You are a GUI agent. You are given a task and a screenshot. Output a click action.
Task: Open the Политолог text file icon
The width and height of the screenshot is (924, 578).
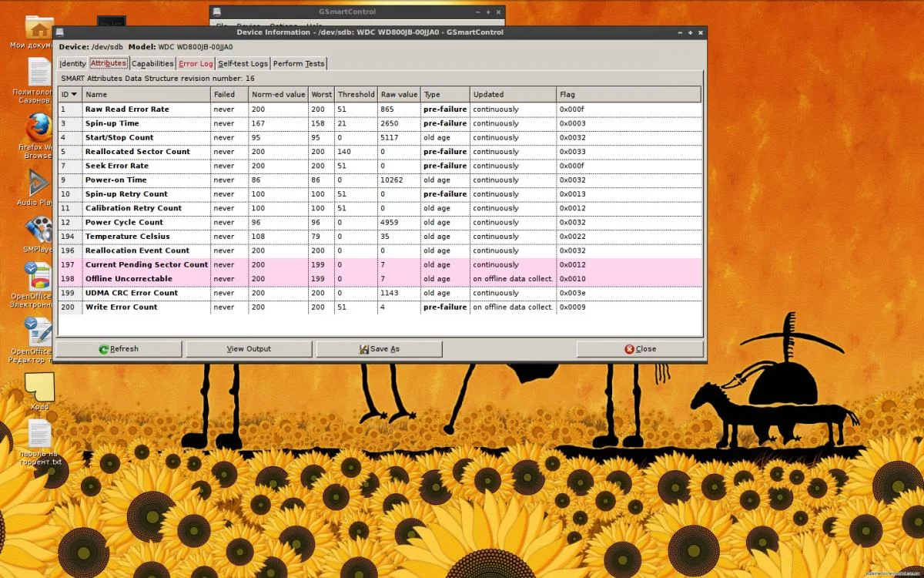[x=39, y=72]
